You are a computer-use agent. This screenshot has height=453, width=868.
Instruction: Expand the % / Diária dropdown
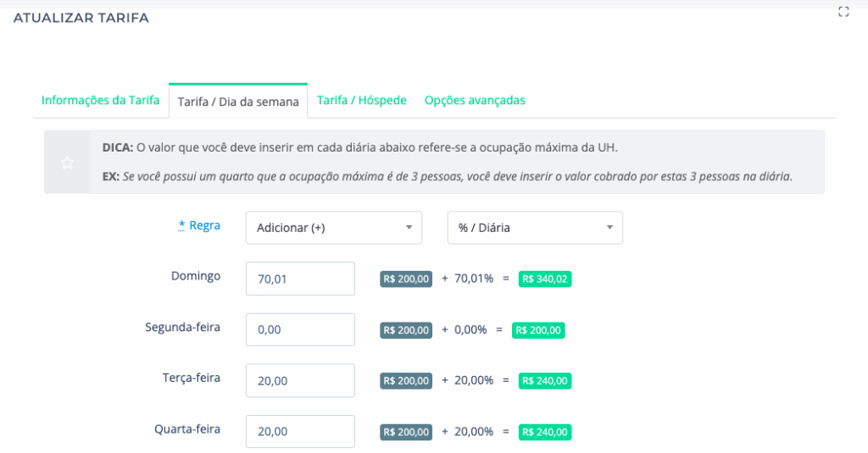click(x=535, y=228)
